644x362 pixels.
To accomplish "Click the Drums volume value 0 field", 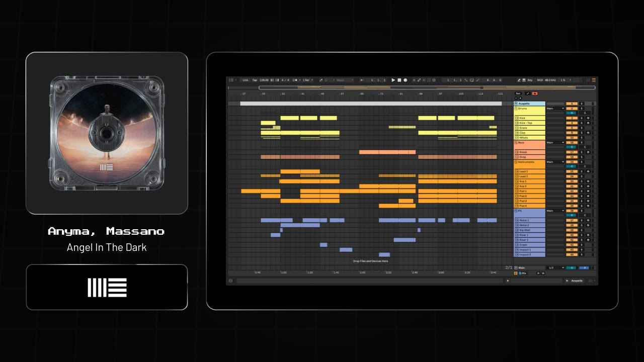I will 572,113.
